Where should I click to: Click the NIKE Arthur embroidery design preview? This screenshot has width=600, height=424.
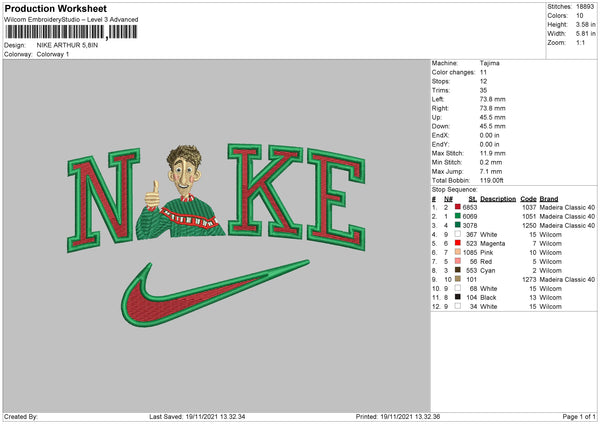pyautogui.click(x=216, y=235)
